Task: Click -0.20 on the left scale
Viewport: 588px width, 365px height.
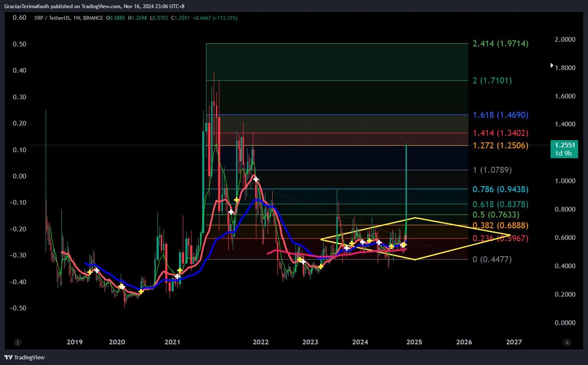Action: click(x=18, y=229)
